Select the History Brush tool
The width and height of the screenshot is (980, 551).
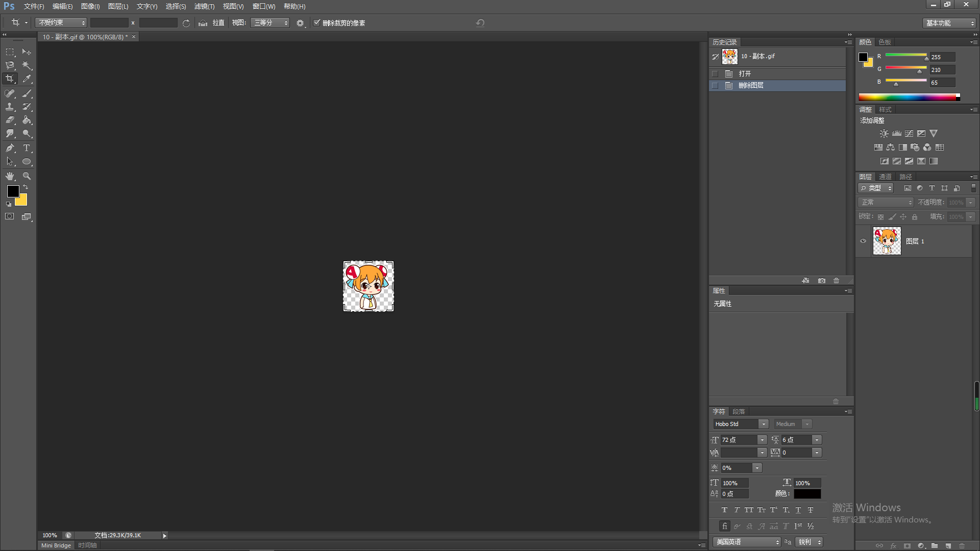27,107
